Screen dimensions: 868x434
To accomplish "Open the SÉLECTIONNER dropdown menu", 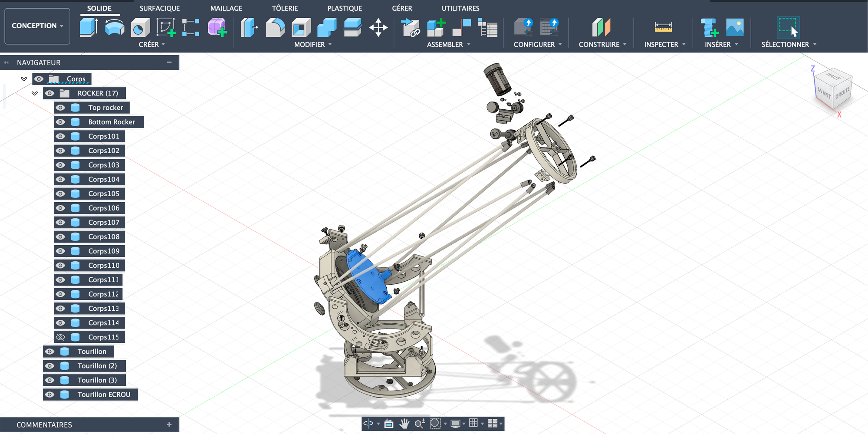I will coord(789,44).
